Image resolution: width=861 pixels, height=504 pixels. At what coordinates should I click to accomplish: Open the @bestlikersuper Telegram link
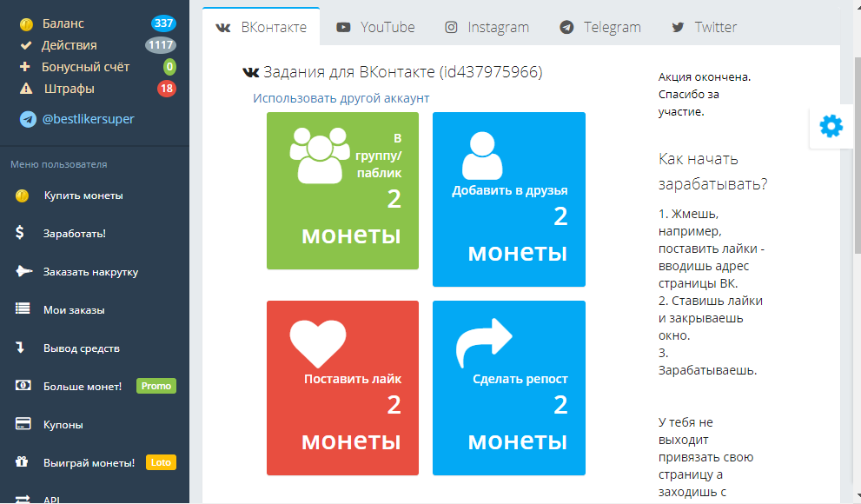tap(88, 119)
